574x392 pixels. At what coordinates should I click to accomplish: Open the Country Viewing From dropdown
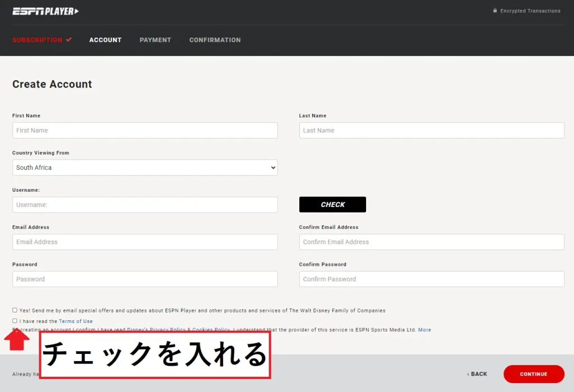[x=145, y=168]
